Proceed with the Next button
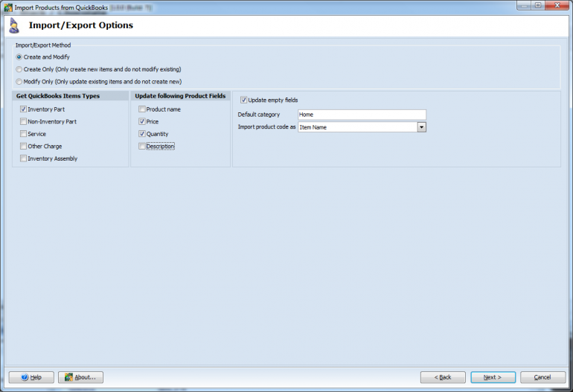573x392 pixels. coord(493,377)
